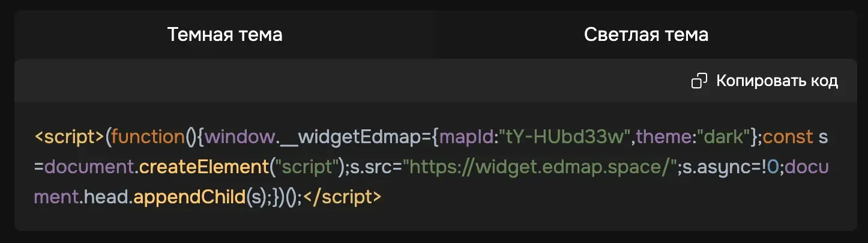
Task: Switch to the Темная тема tab
Action: coord(225,34)
